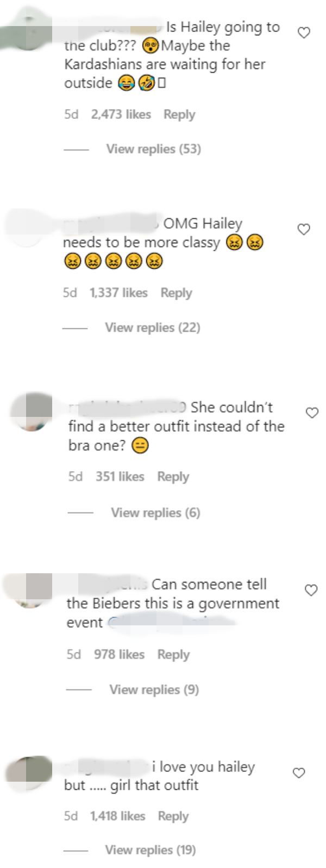This screenshot has width=326, height=868.
Task: Open the 978 likes count
Action: (x=119, y=655)
